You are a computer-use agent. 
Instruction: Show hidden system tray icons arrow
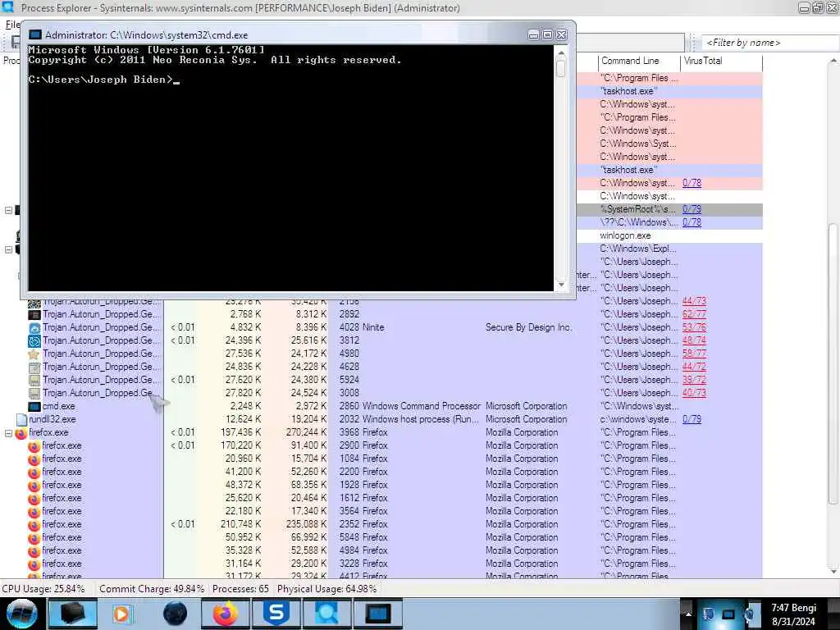(x=688, y=614)
